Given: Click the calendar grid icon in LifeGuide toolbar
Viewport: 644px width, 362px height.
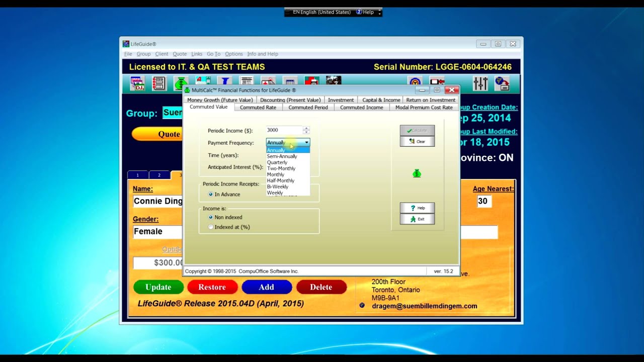Looking at the screenshot, I should pos(290,81).
